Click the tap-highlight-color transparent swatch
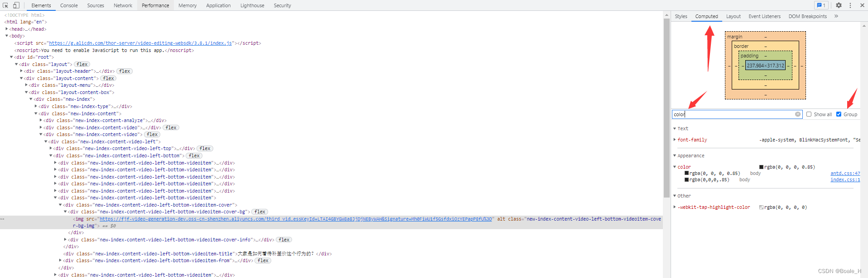Viewport: 868px width, 278px height. point(761,207)
